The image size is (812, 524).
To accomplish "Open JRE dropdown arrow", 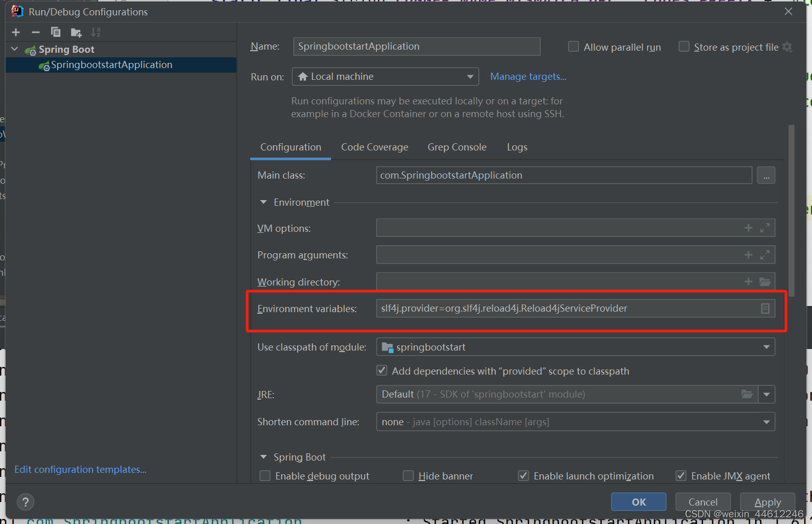I will (x=766, y=395).
